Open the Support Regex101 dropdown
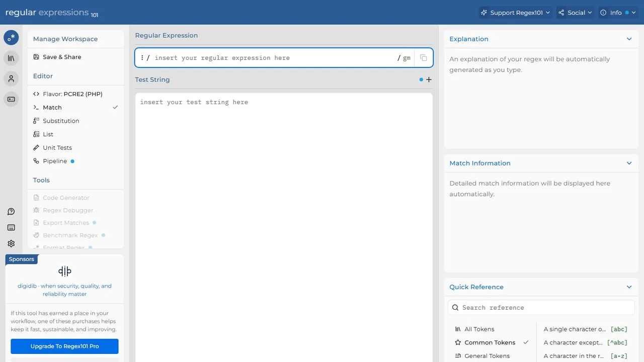This screenshot has height=362, width=644. tap(515, 13)
